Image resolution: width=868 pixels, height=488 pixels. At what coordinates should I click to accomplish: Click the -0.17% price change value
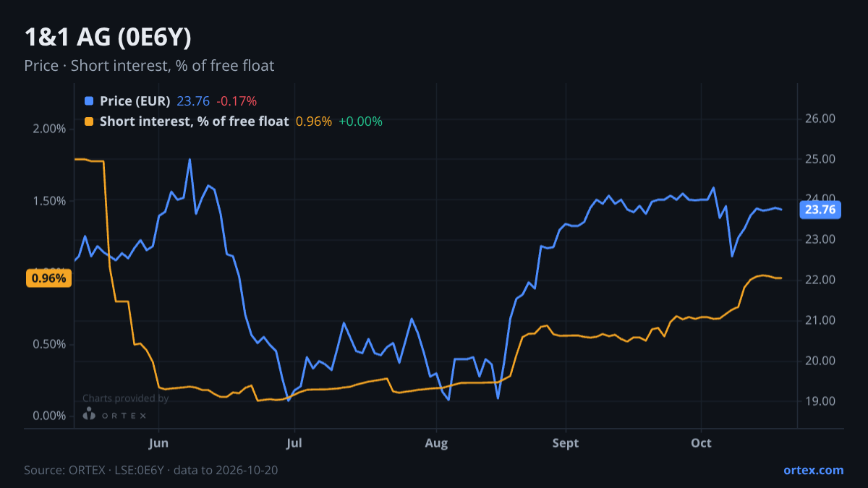(x=237, y=101)
